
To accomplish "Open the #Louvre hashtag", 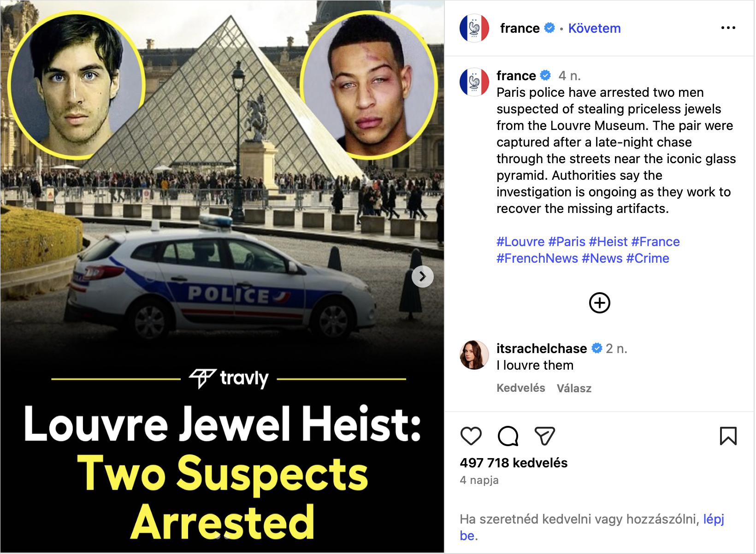I will pyautogui.click(x=520, y=242).
